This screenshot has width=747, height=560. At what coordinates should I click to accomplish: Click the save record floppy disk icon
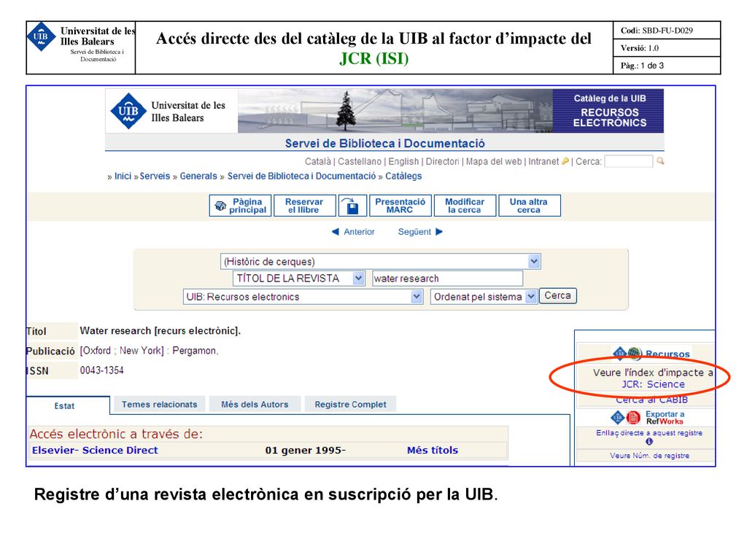click(x=352, y=206)
